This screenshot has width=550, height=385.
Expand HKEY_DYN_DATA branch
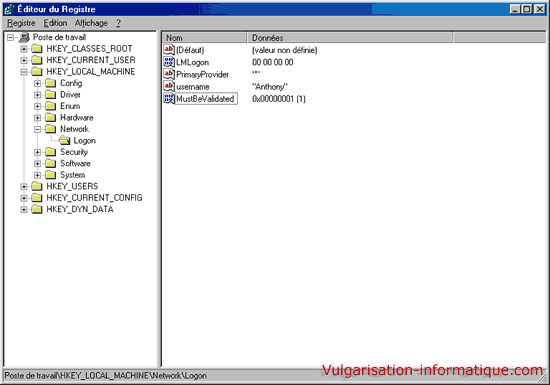pos(24,210)
